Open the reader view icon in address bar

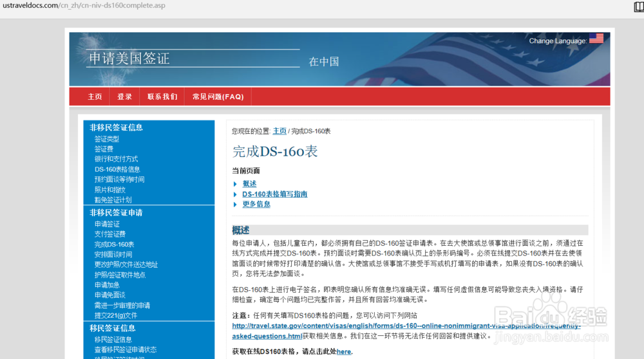[639, 6]
